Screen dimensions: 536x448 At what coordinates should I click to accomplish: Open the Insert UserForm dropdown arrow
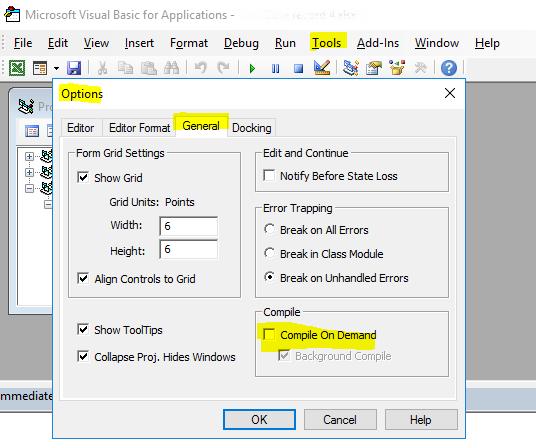[x=56, y=68]
